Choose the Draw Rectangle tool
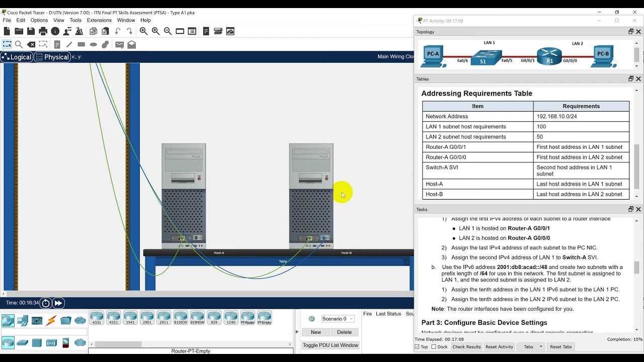The image size is (644, 362). [x=81, y=44]
